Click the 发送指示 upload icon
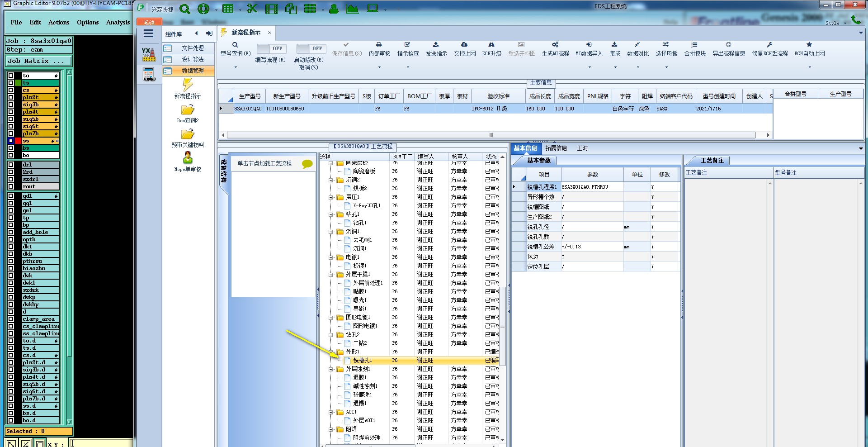The image size is (868, 447). coord(436,45)
